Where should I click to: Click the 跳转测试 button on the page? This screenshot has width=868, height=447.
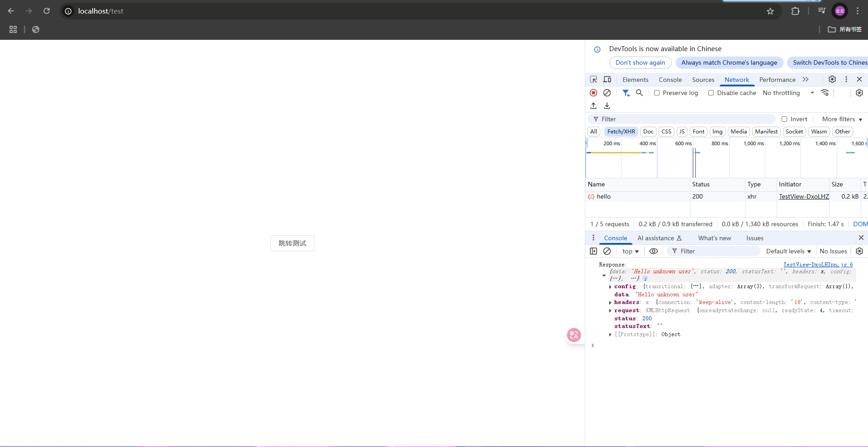coord(292,243)
